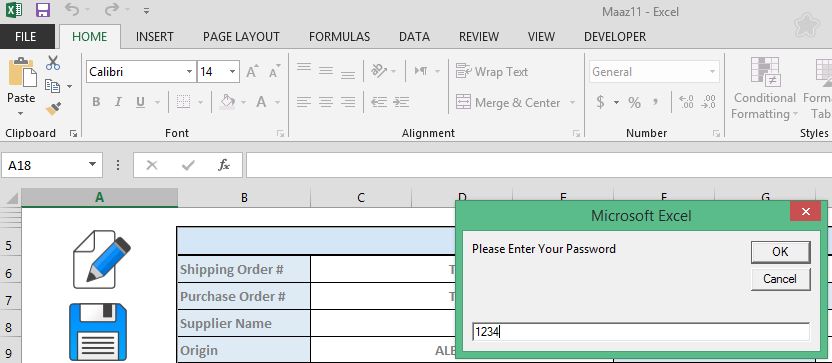Click the Paste clipboard icon
Screen dimensions: 832x363
pos(22,73)
